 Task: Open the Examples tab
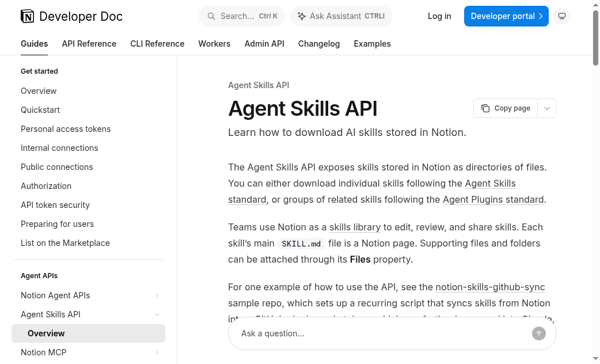(373, 44)
